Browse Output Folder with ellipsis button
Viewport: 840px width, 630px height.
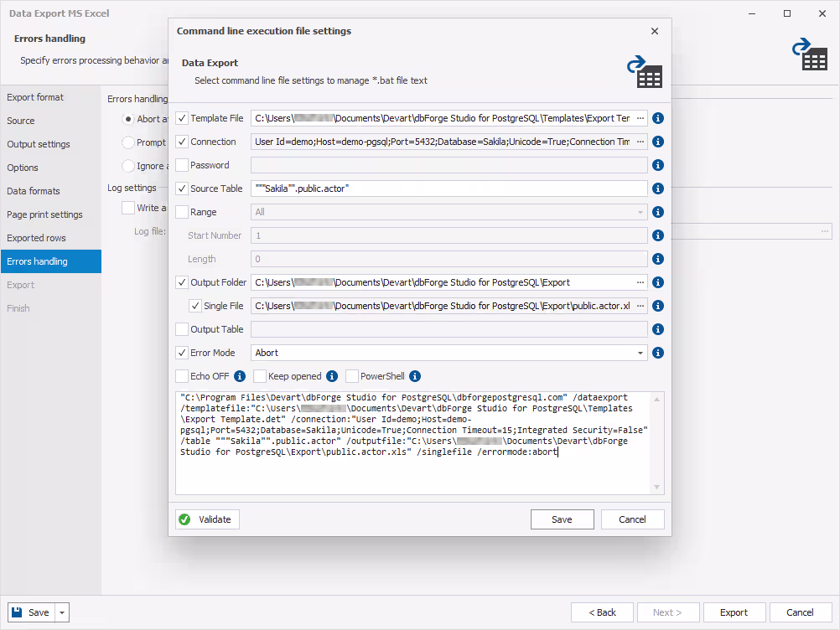[x=640, y=282]
